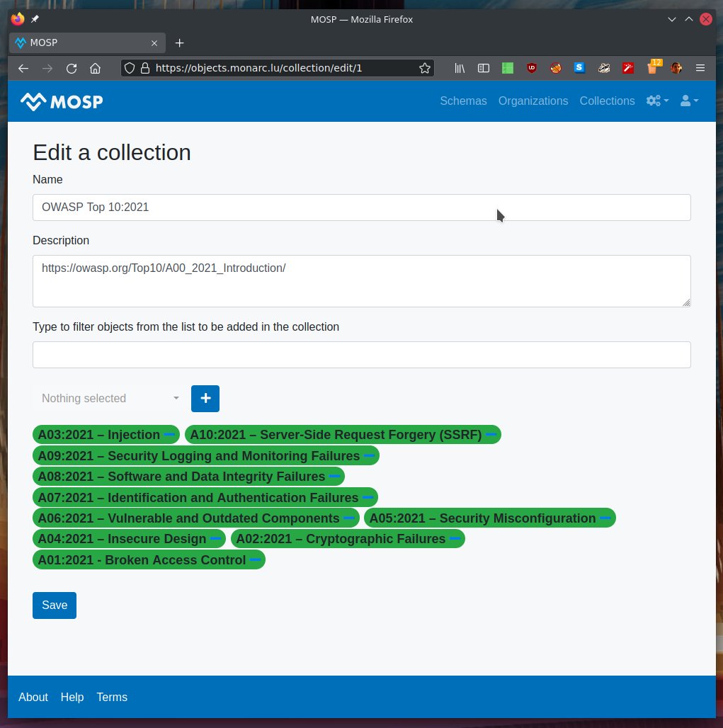This screenshot has width=723, height=728.
Task: Focus the collection Name field
Action: [x=362, y=207]
